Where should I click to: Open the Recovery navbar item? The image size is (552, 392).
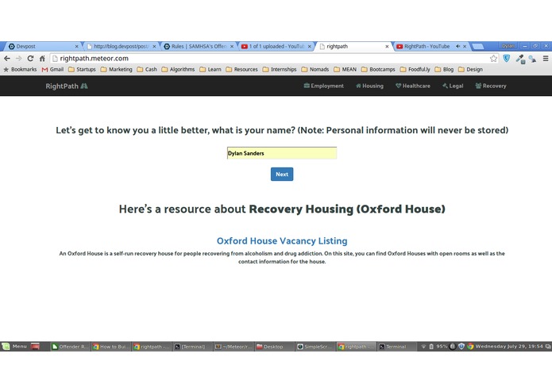point(491,86)
